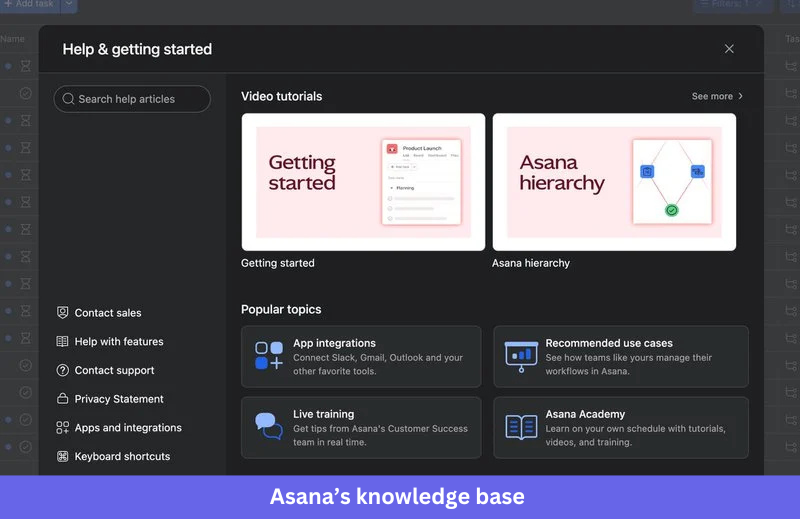Click the Apps and integrations grid icon
The image size is (800, 519).
[62, 428]
